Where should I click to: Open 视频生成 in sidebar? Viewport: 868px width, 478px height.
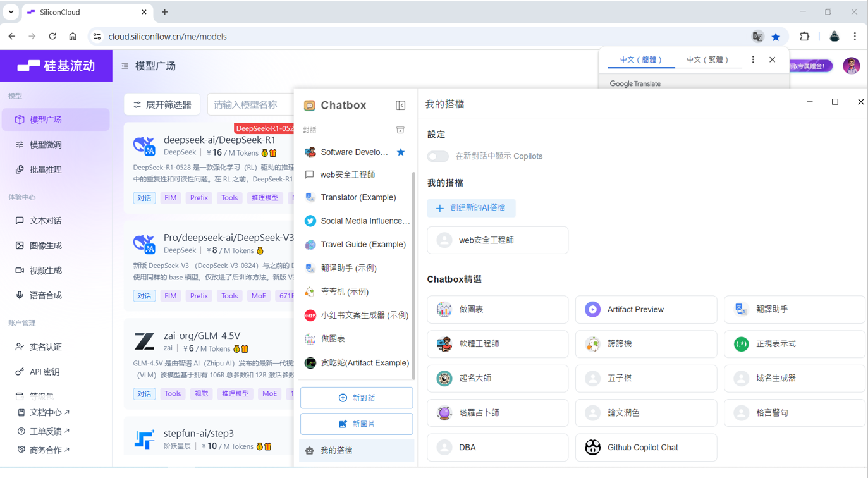tap(56, 271)
